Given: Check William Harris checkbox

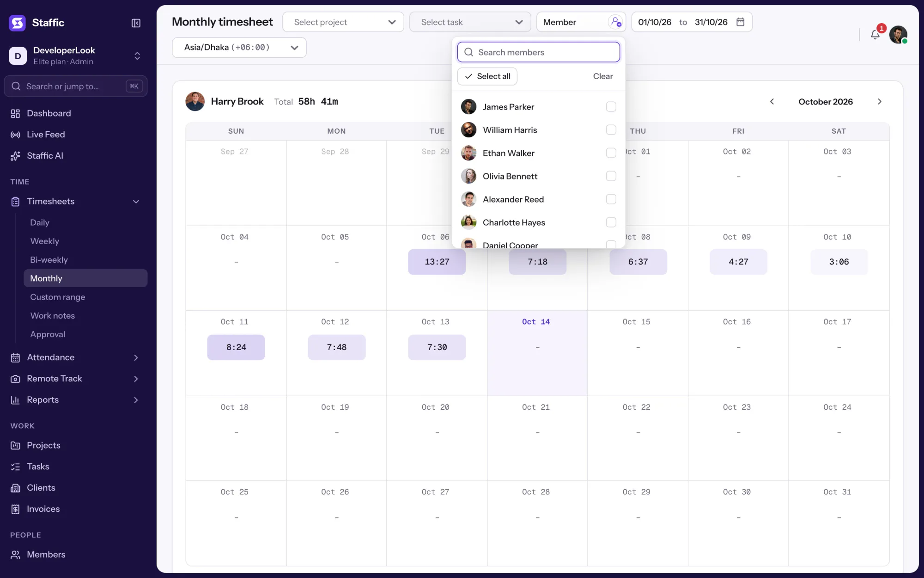Looking at the screenshot, I should [611, 130].
